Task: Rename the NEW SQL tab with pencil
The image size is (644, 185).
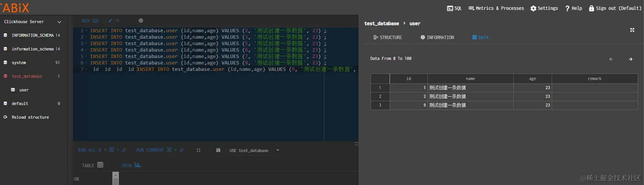Action: [110, 20]
